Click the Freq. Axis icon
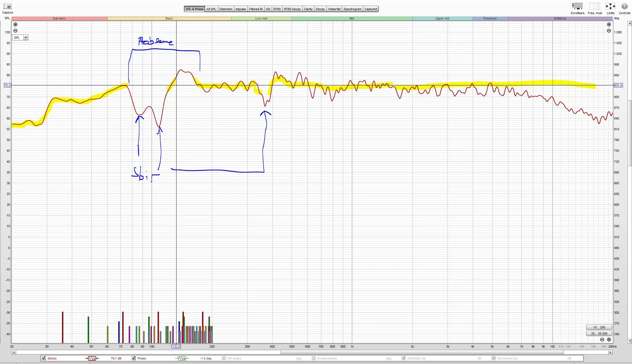The height and width of the screenshot is (364, 632). click(x=595, y=6)
